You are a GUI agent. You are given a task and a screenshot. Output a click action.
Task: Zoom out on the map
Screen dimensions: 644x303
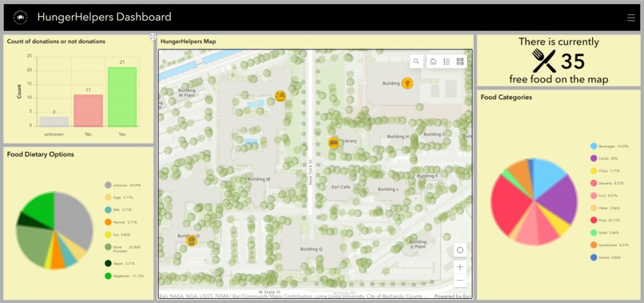460,281
